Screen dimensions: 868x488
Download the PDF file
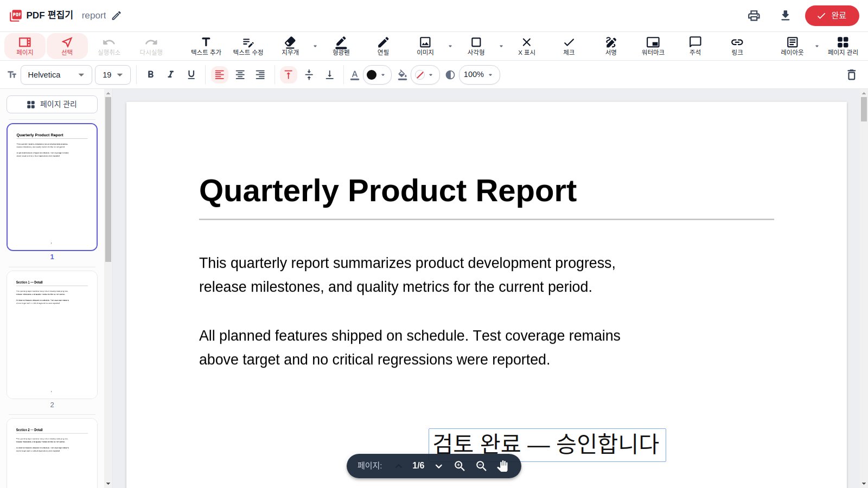point(785,16)
